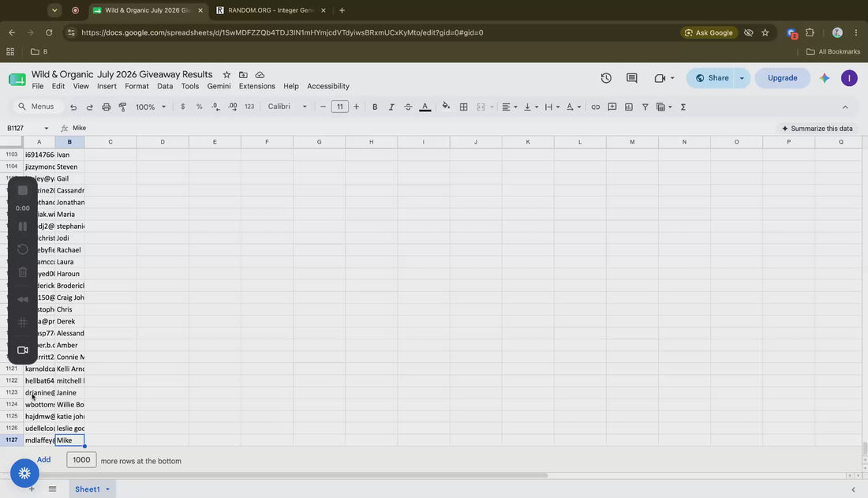This screenshot has width=868, height=498.
Task: Open the borders menu
Action: point(463,107)
